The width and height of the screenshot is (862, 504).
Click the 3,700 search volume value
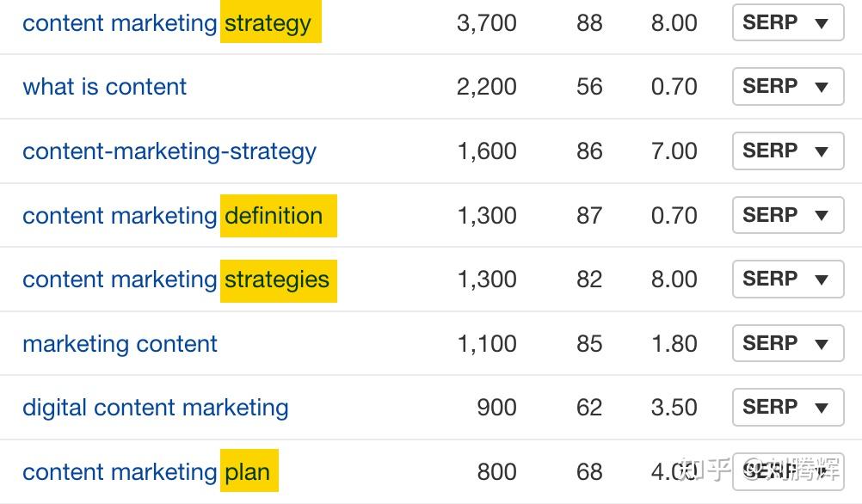pos(486,23)
